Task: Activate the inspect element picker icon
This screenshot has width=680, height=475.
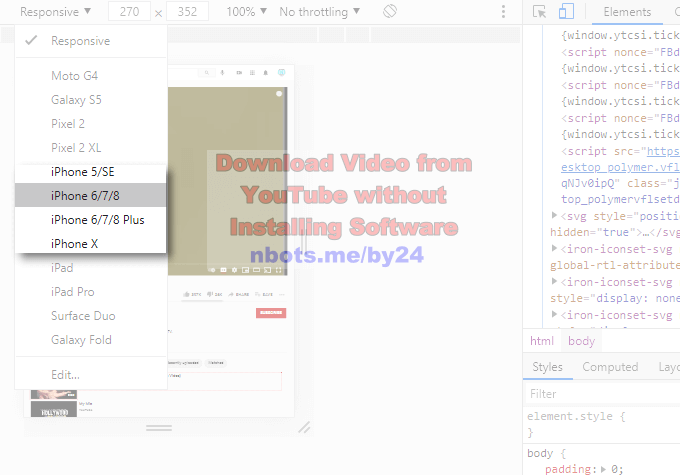Action: click(539, 12)
